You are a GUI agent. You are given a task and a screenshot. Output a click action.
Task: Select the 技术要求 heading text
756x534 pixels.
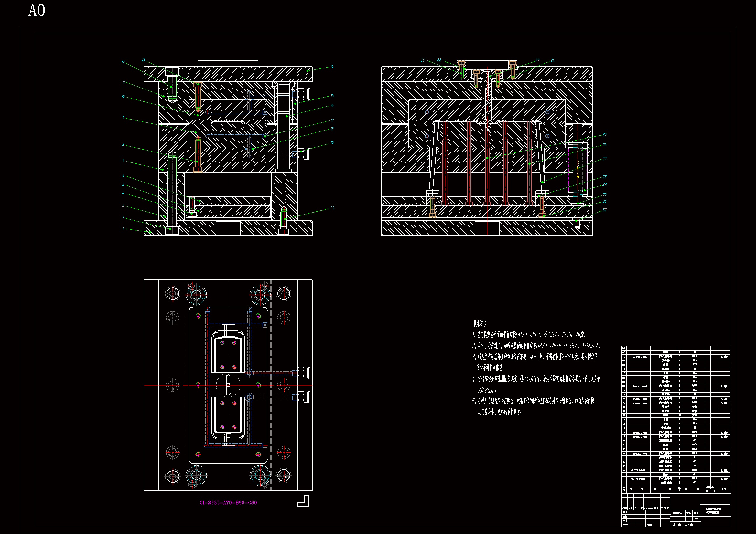coord(480,323)
